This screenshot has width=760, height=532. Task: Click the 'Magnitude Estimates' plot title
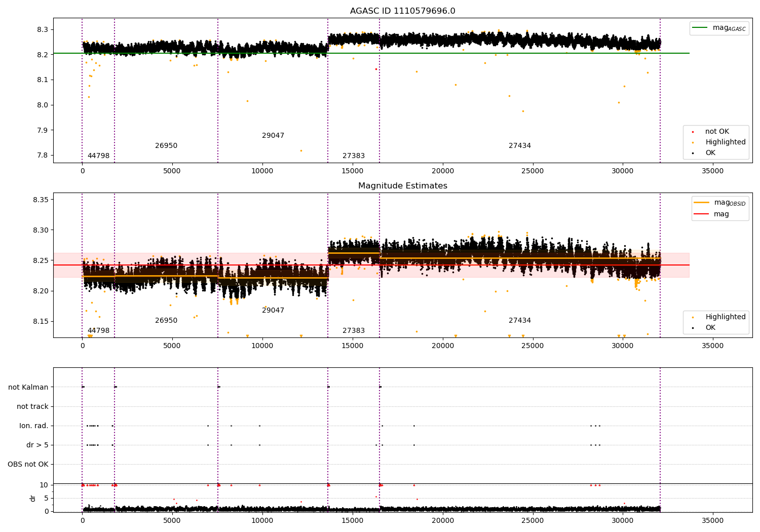402,186
